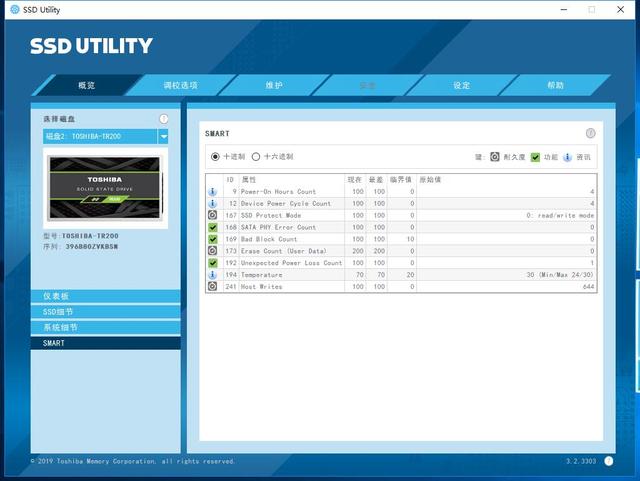
Task: Click endurance icon of Host Writes row
Action: coord(213,287)
